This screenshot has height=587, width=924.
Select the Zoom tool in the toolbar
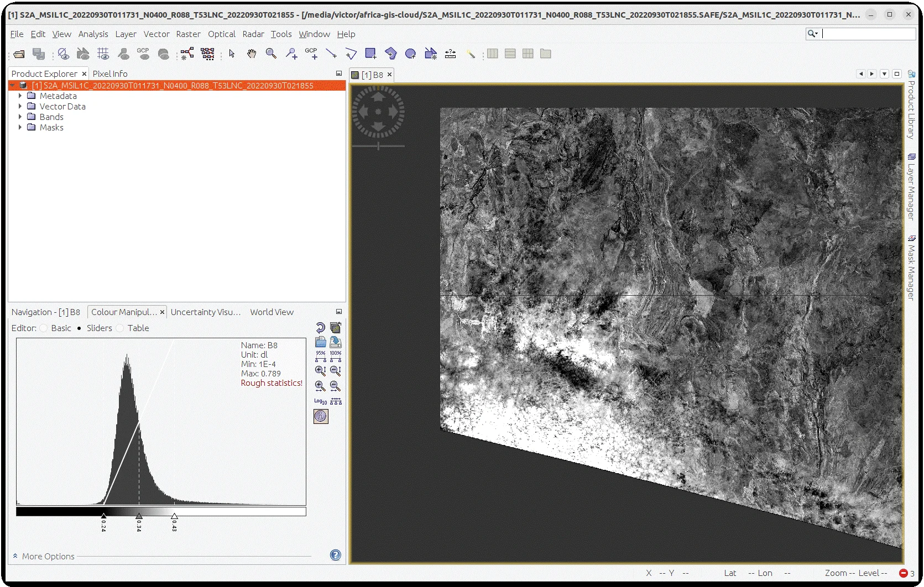click(270, 54)
